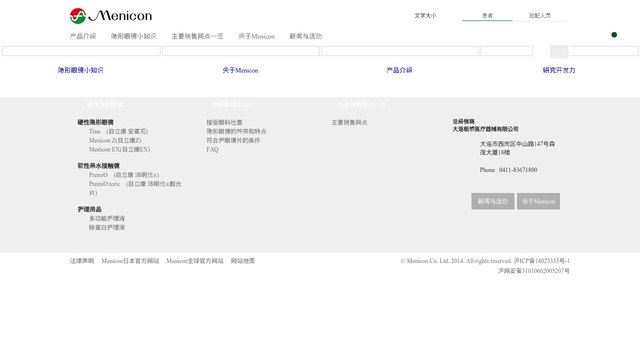Click the Menicon logo
640x360 pixels.
coord(111,16)
